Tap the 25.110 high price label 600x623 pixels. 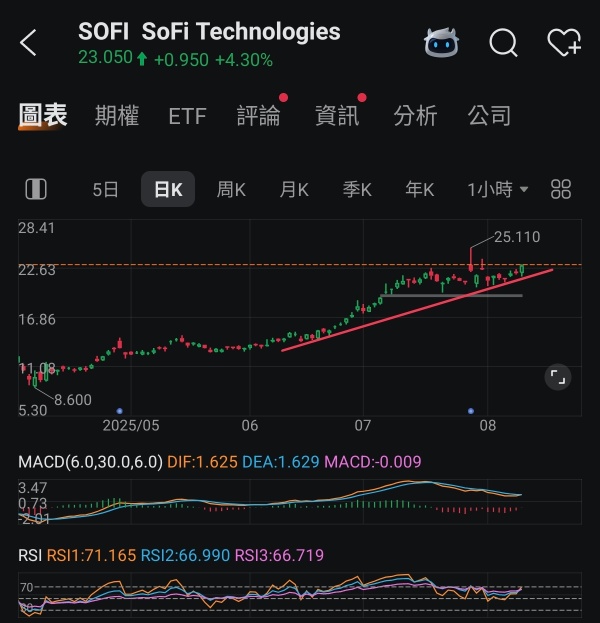[x=517, y=237]
